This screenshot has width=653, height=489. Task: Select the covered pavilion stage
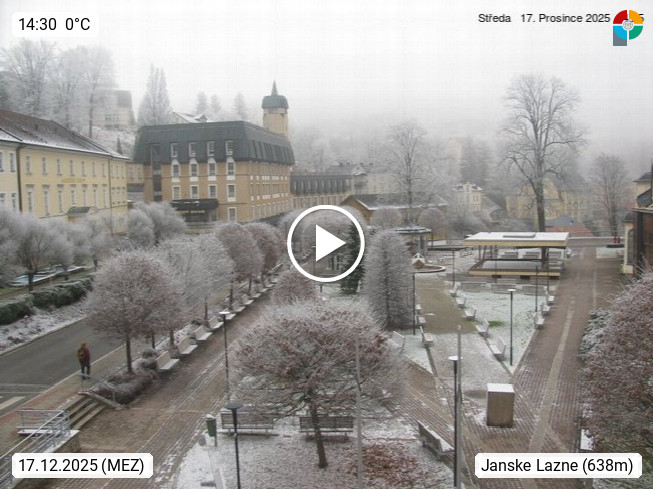pyautogui.click(x=516, y=254)
